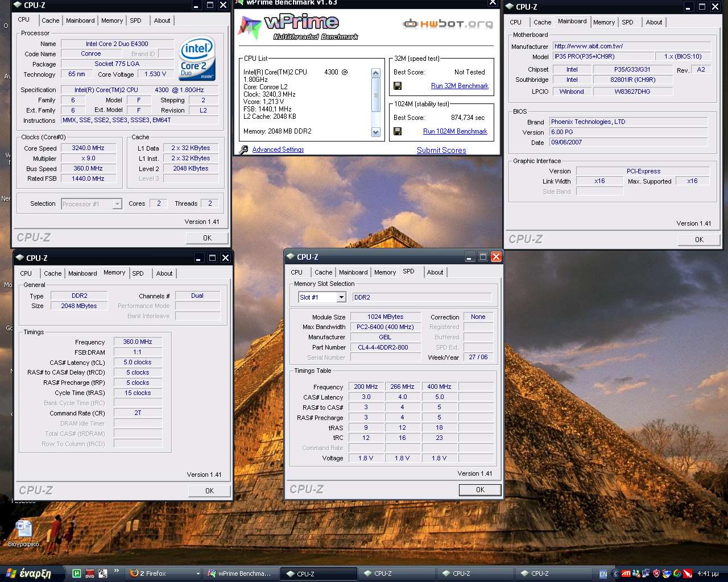Open the SPD tab in the top-left CPU-Z window
The height and width of the screenshot is (582, 728).
coord(135,20)
